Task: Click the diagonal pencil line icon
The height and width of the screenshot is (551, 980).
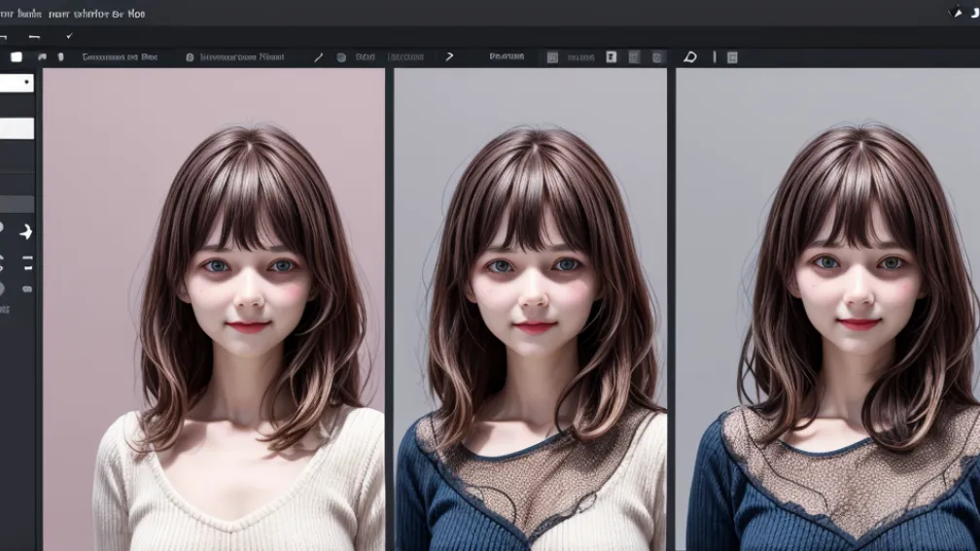Action: [x=318, y=56]
